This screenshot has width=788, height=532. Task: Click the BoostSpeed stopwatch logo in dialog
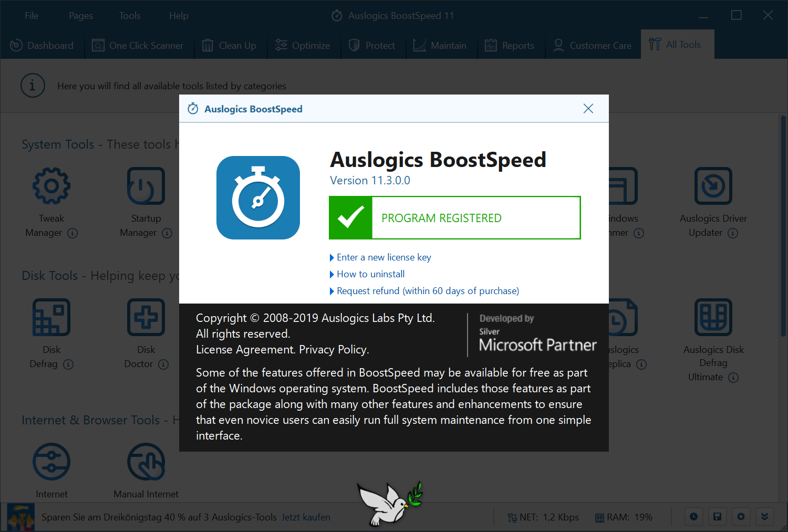point(258,197)
